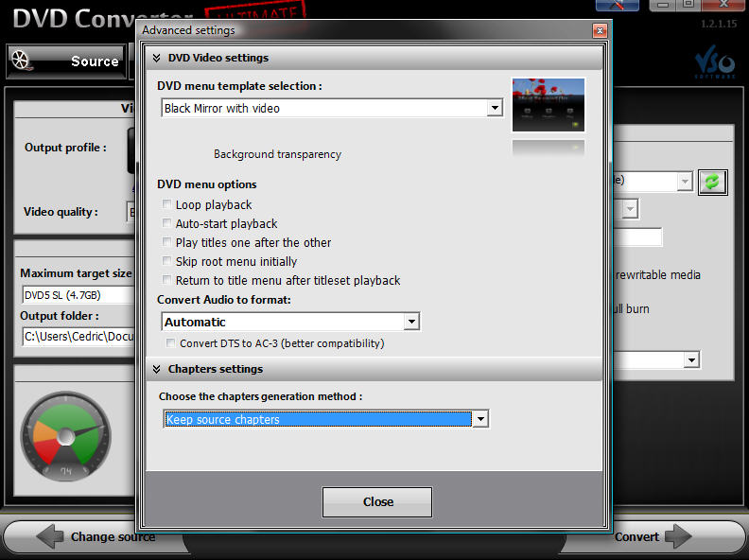Viewport: 749px width, 560px height.
Task: Enable Loop playback checkbox
Action: pyautogui.click(x=166, y=204)
